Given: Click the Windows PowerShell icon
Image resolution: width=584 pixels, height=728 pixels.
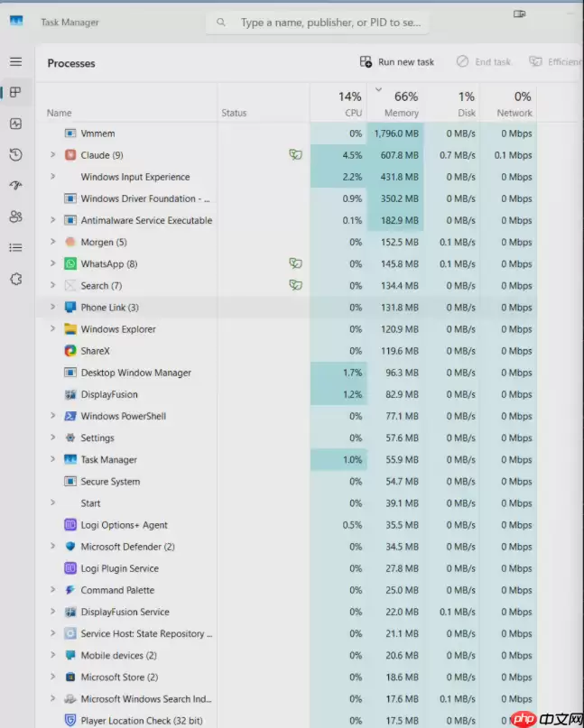Looking at the screenshot, I should point(70,416).
